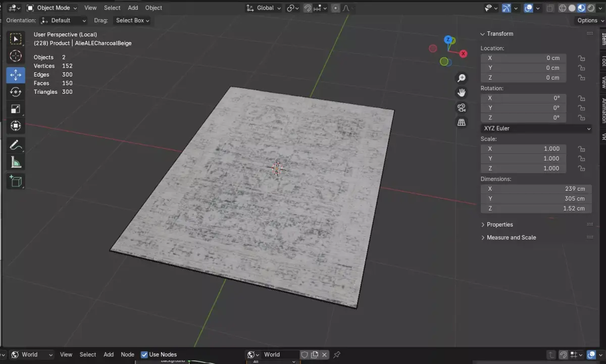Screen dimensions: 606x364
Task: Unlink the World datablock with X
Action: (325, 354)
